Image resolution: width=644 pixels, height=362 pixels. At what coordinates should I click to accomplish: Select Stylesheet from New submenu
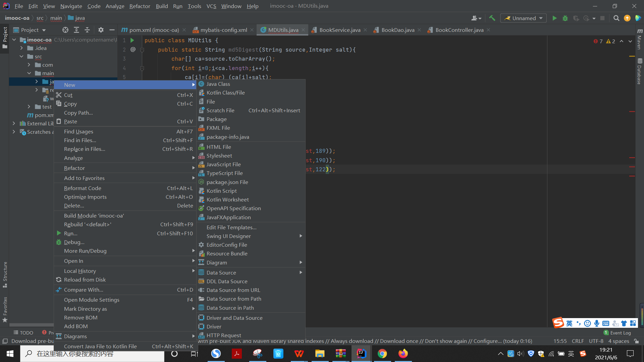[x=251, y=156]
